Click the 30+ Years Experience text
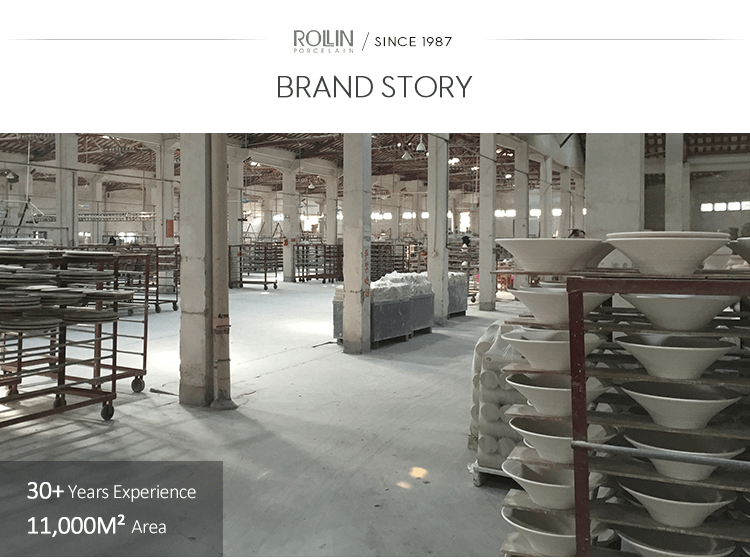 pyautogui.click(x=111, y=491)
